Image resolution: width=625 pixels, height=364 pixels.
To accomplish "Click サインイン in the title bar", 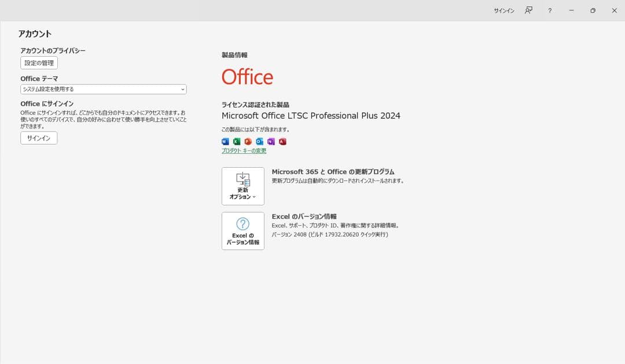I will 503,10.
